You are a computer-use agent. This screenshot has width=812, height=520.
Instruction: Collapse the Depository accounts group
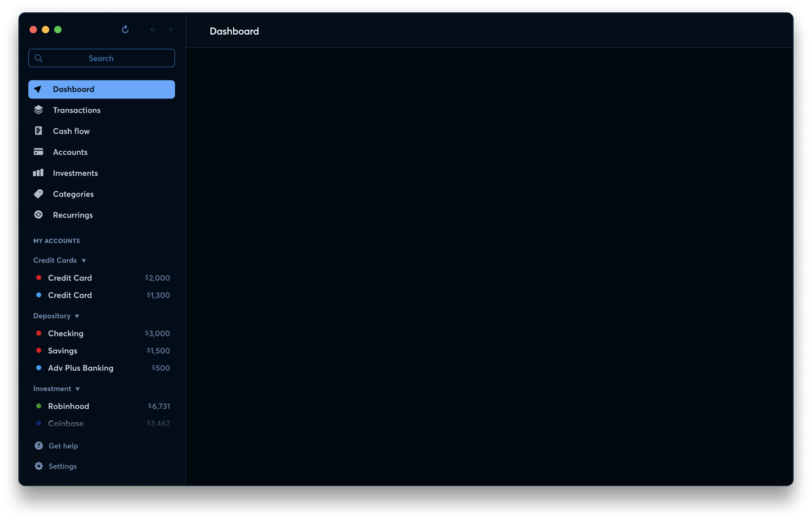click(x=77, y=316)
